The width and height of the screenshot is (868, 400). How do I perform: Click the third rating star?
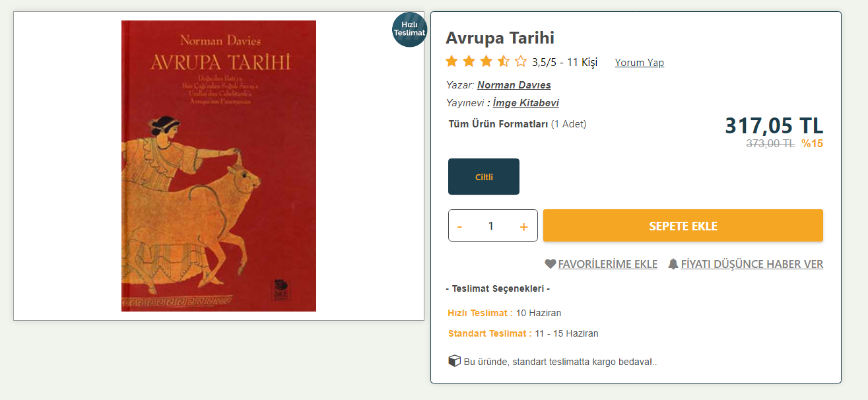[486, 61]
